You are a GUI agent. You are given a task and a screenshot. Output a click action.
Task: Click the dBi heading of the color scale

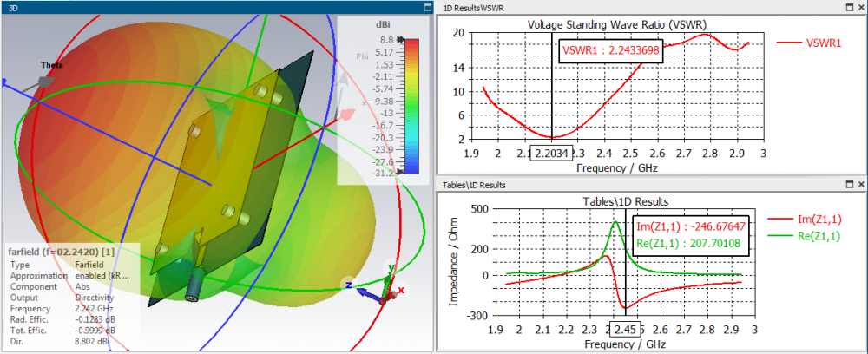[383, 25]
